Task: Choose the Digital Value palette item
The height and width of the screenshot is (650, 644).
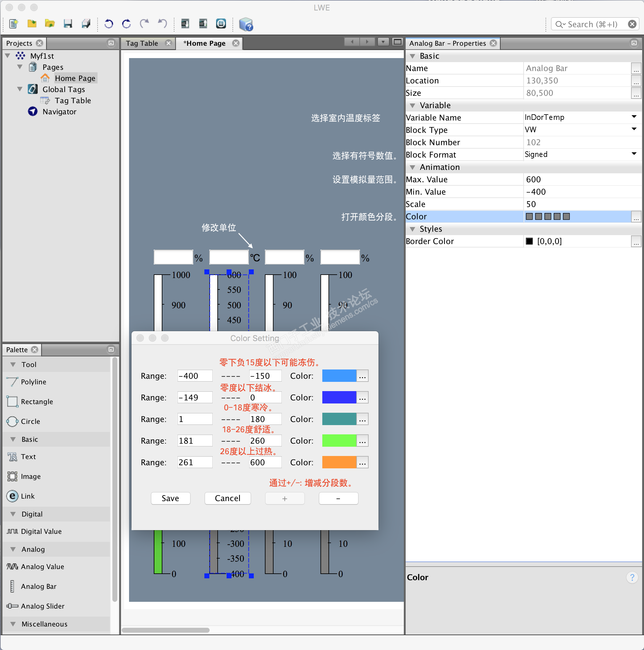Action: click(x=41, y=531)
